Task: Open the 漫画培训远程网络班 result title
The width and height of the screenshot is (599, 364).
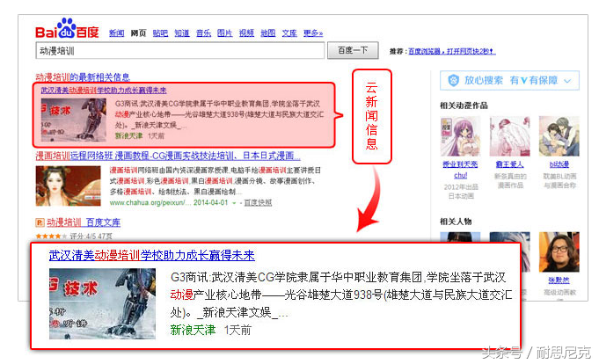Action: [x=168, y=156]
